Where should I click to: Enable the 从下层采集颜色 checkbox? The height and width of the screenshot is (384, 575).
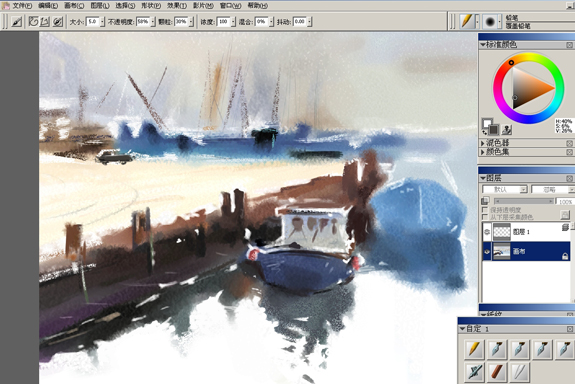click(485, 217)
